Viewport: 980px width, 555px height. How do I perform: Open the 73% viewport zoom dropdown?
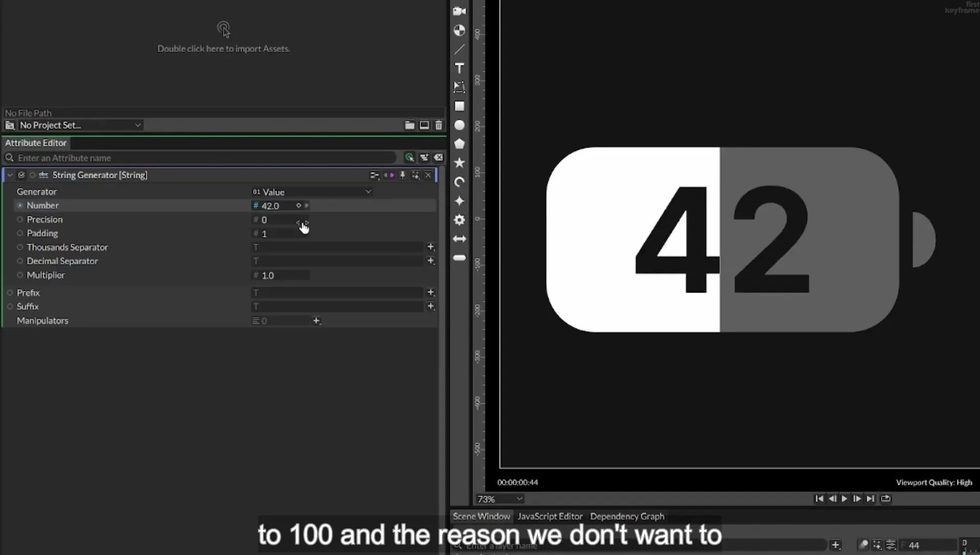click(500, 499)
